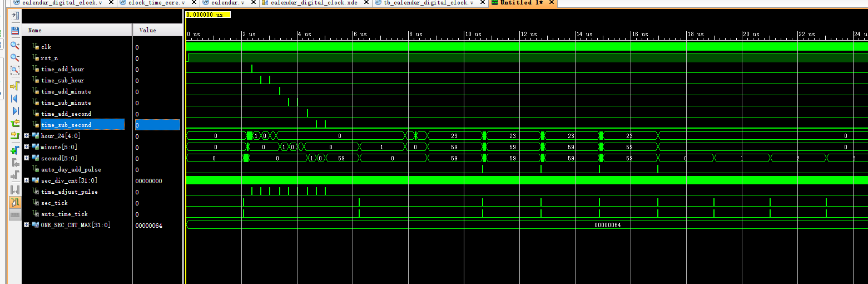Select the time_add_second signal

click(x=66, y=114)
